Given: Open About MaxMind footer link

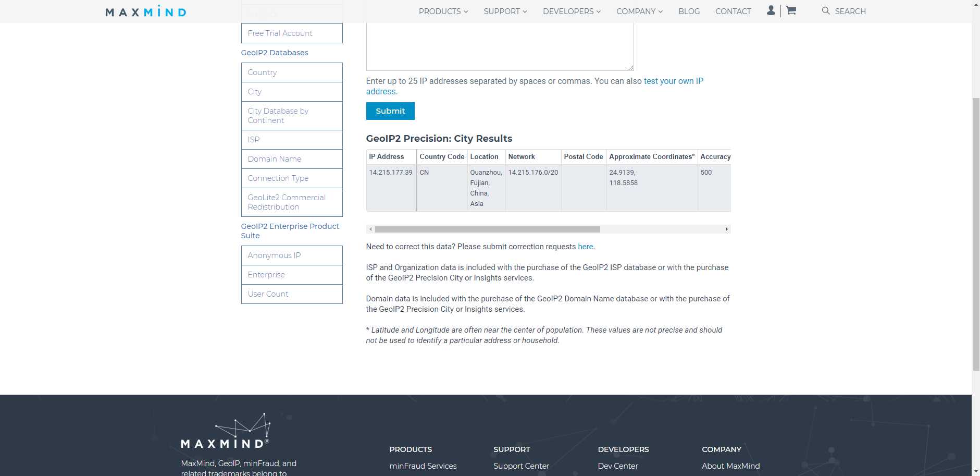Looking at the screenshot, I should pos(731,466).
